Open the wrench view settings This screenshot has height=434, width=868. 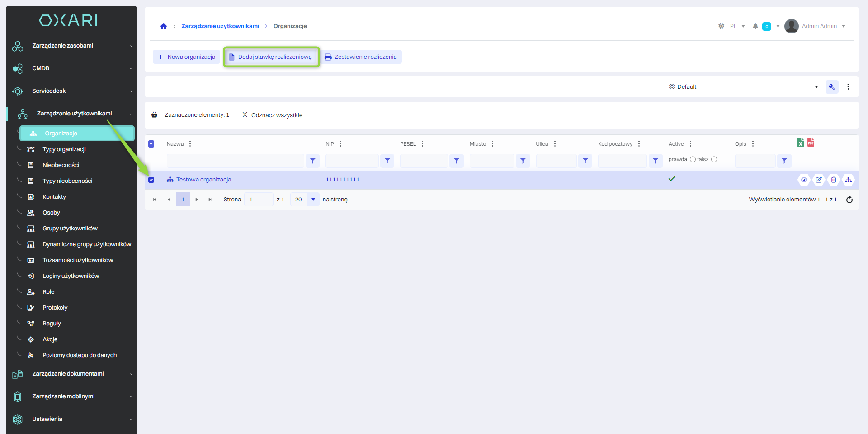coord(831,87)
